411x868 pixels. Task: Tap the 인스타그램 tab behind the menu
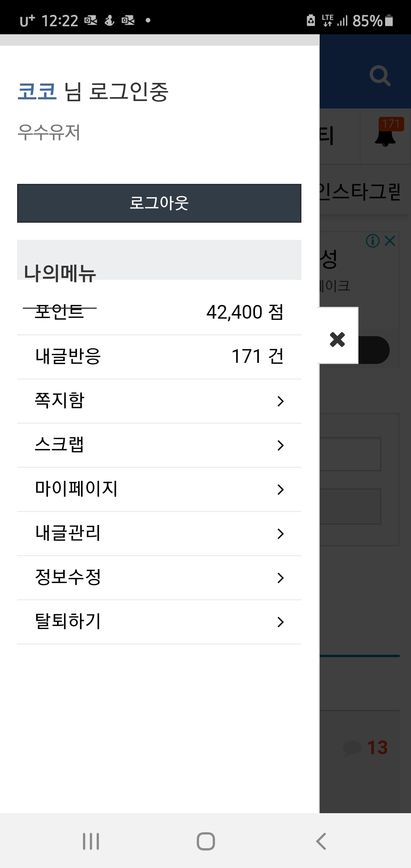(360, 191)
